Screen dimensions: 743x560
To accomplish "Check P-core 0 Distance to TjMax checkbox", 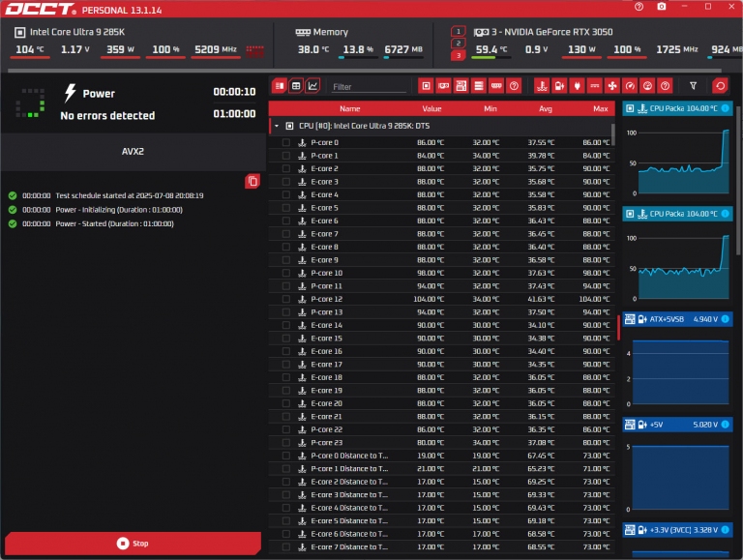I will [x=285, y=456].
